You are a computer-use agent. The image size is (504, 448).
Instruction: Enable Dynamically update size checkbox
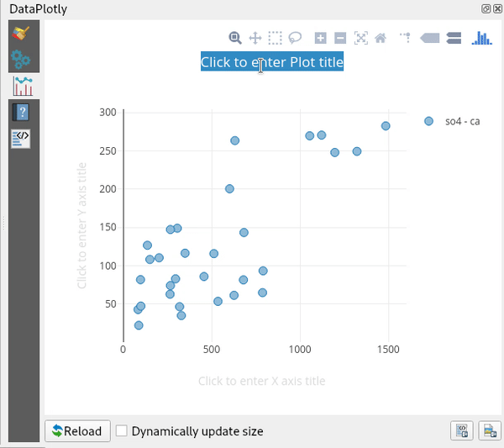coord(122,430)
